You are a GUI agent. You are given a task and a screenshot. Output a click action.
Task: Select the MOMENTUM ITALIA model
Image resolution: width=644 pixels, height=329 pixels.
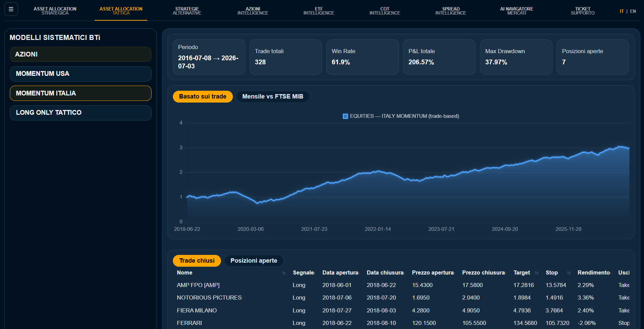(81, 93)
